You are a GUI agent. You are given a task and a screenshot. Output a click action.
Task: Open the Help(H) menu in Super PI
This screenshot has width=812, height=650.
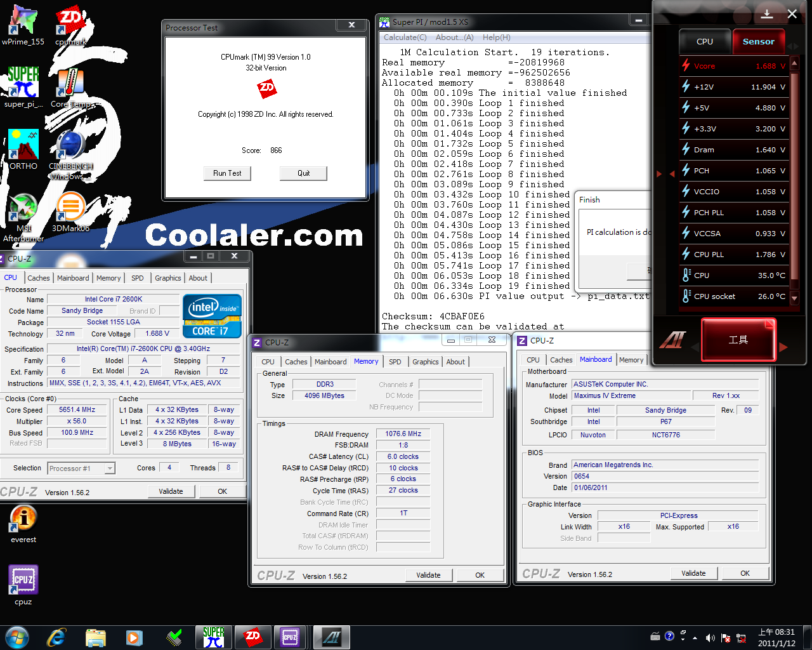click(496, 37)
